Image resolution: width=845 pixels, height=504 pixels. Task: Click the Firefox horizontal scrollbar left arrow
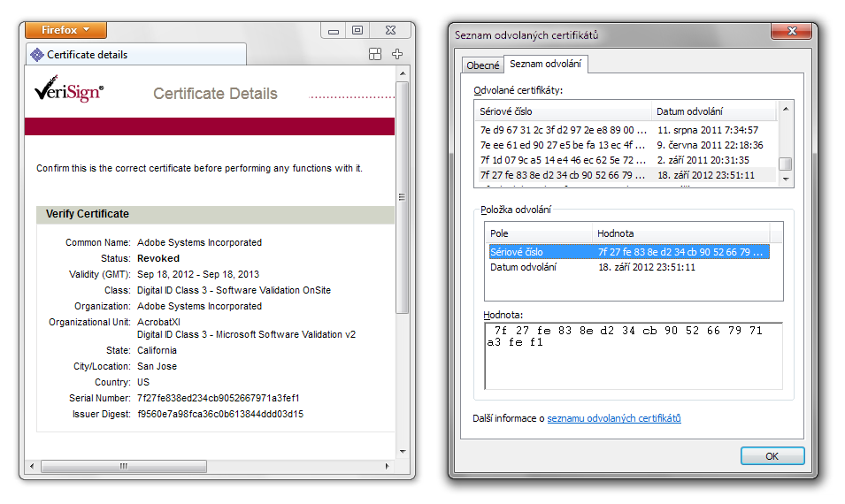point(32,466)
